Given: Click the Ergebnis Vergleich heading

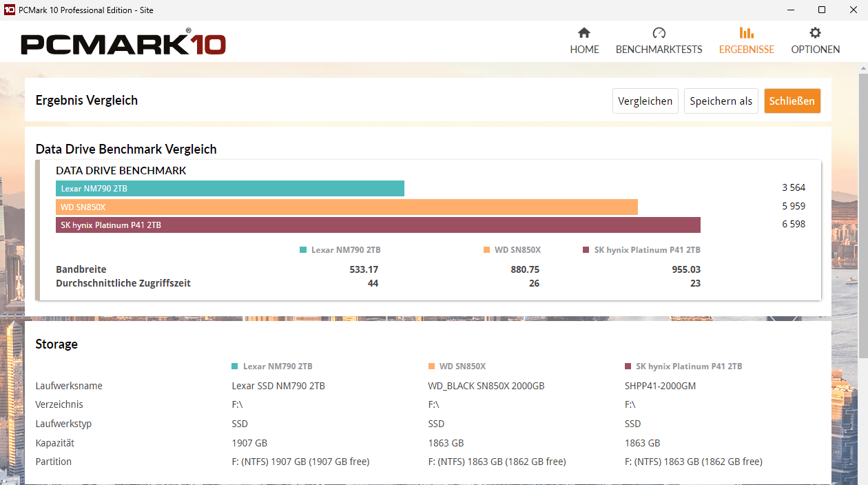Looking at the screenshot, I should pos(87,101).
